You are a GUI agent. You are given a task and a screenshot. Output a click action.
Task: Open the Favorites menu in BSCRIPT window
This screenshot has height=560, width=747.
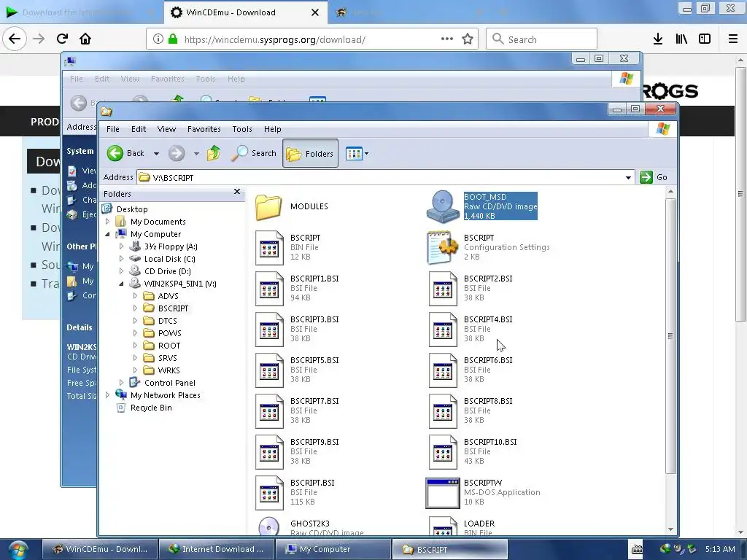[x=204, y=129]
